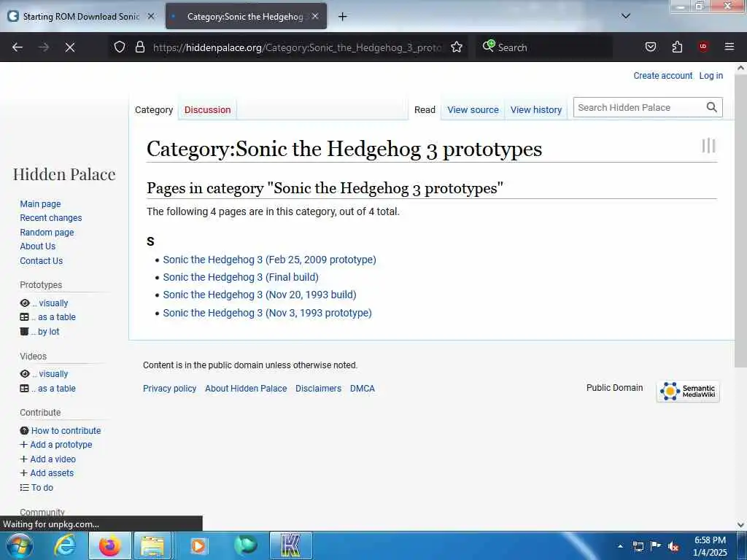Viewport: 747px width, 560px height.
Task: Open About Us sidebar link
Action: tap(38, 246)
